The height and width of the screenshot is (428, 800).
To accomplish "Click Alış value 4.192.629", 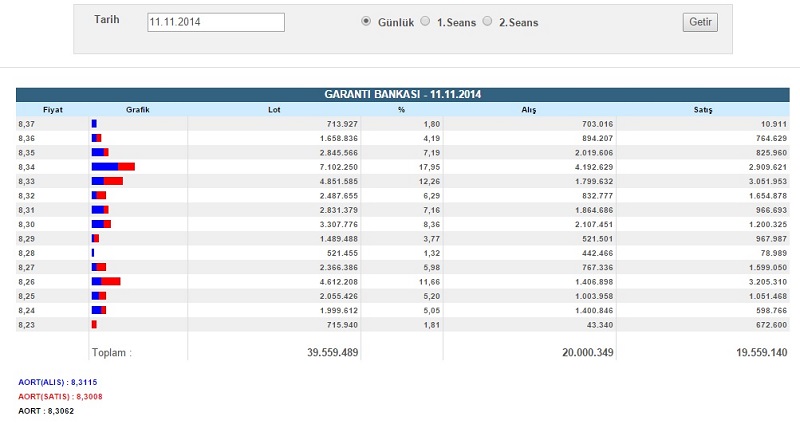I will pyautogui.click(x=594, y=167).
